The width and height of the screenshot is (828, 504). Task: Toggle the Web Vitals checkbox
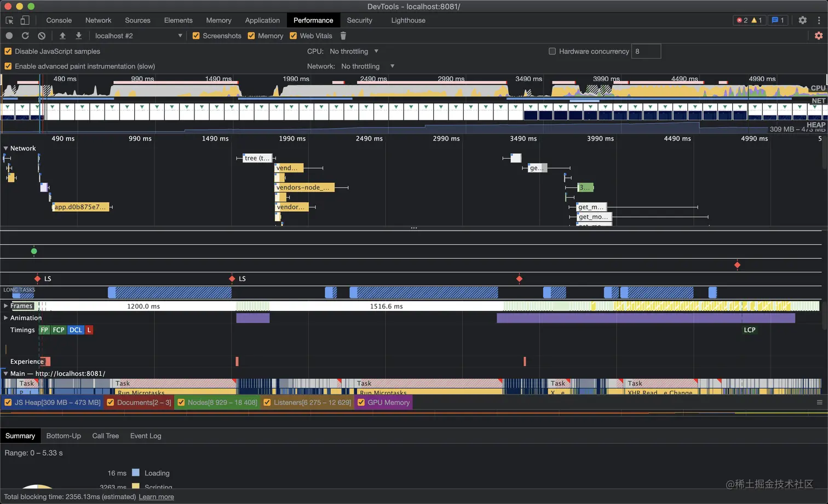pyautogui.click(x=294, y=36)
